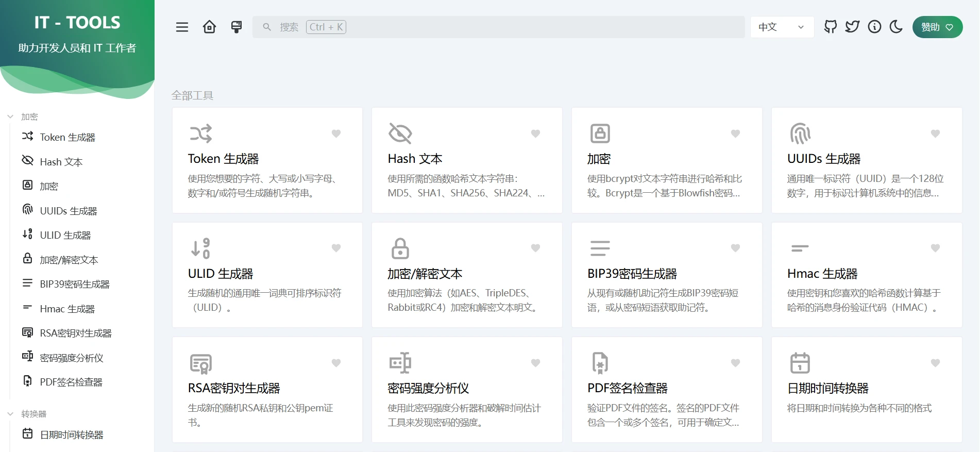
Task: Go to the home page icon
Action: [209, 27]
